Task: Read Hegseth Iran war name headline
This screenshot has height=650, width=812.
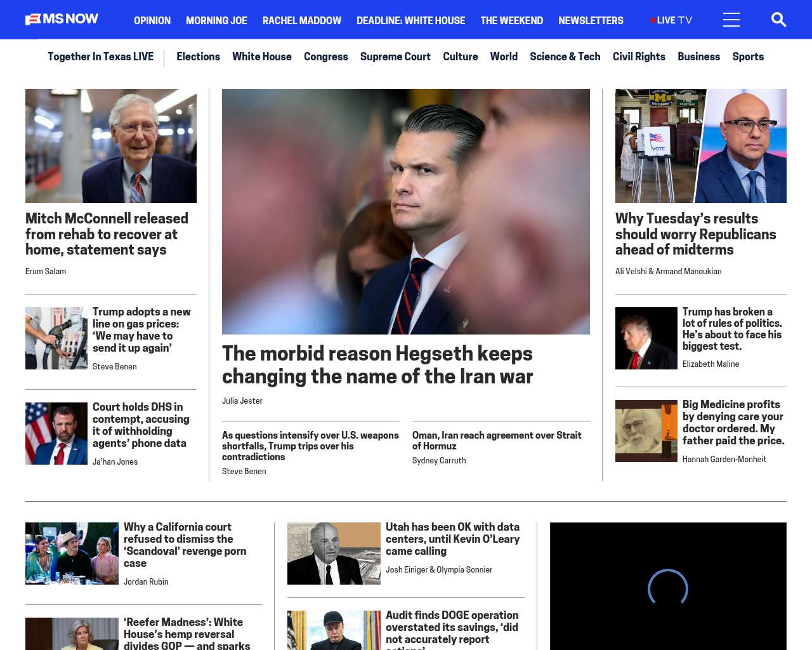Action: pos(377,365)
